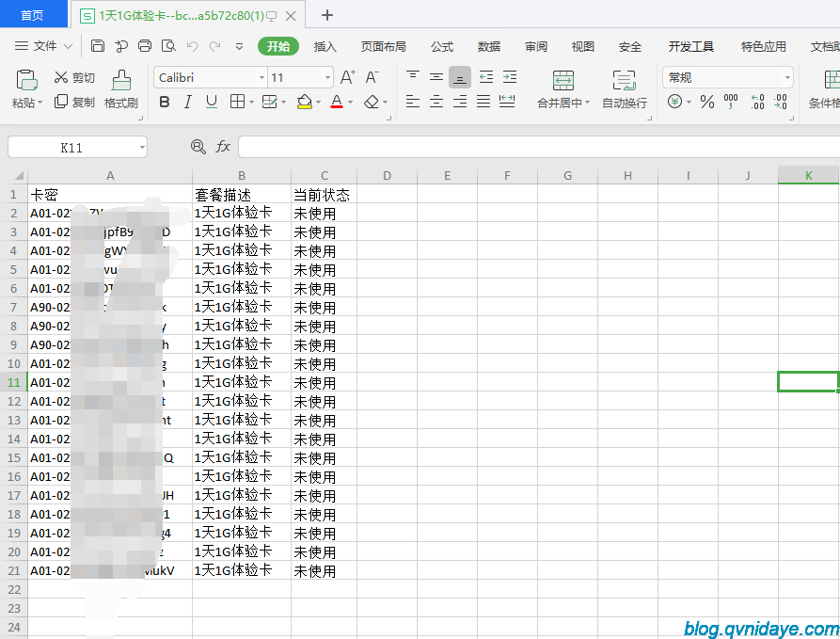Decrease decimal places icon
This screenshot has width=840, height=639.
pyautogui.click(x=780, y=102)
